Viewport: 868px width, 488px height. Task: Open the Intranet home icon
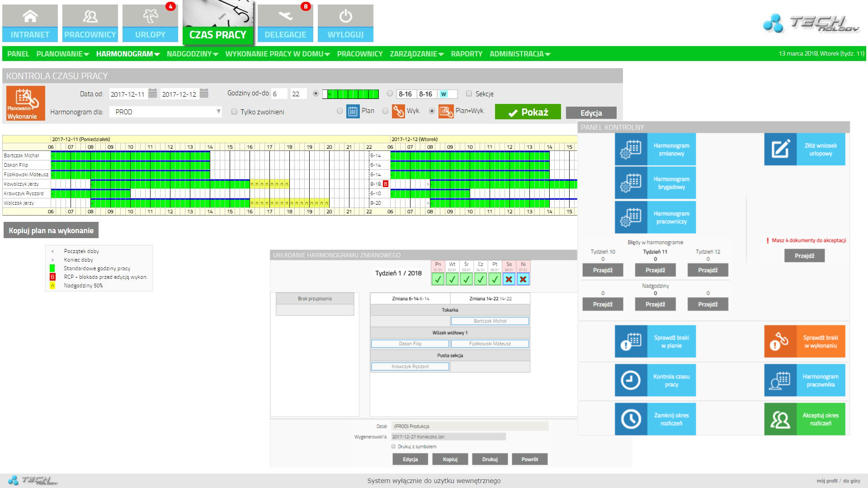(30, 17)
